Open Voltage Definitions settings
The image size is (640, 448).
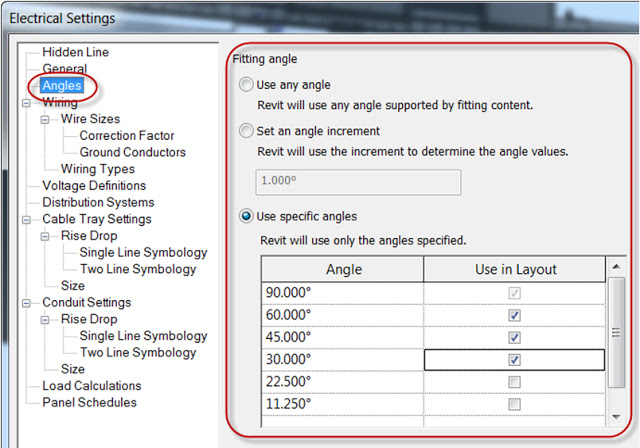click(94, 186)
